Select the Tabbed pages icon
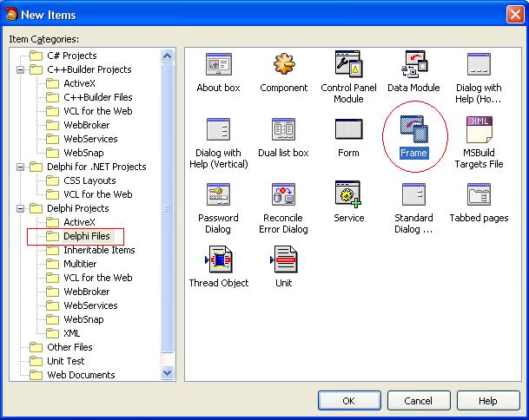The width and height of the screenshot is (529, 420). point(479,195)
